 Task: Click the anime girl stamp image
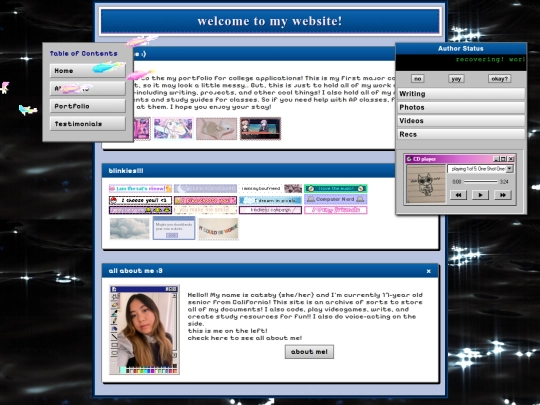(x=173, y=128)
